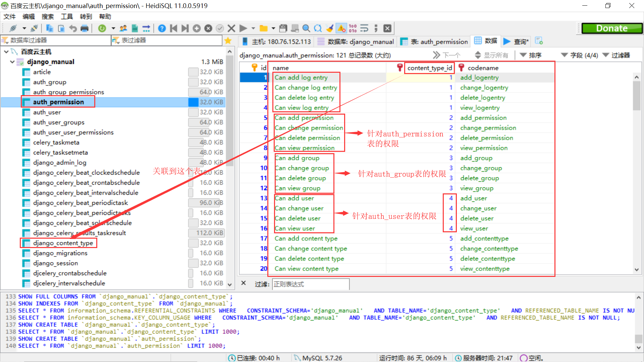Click the copy toolbar icon
644x362 pixels.
(x=50, y=28)
